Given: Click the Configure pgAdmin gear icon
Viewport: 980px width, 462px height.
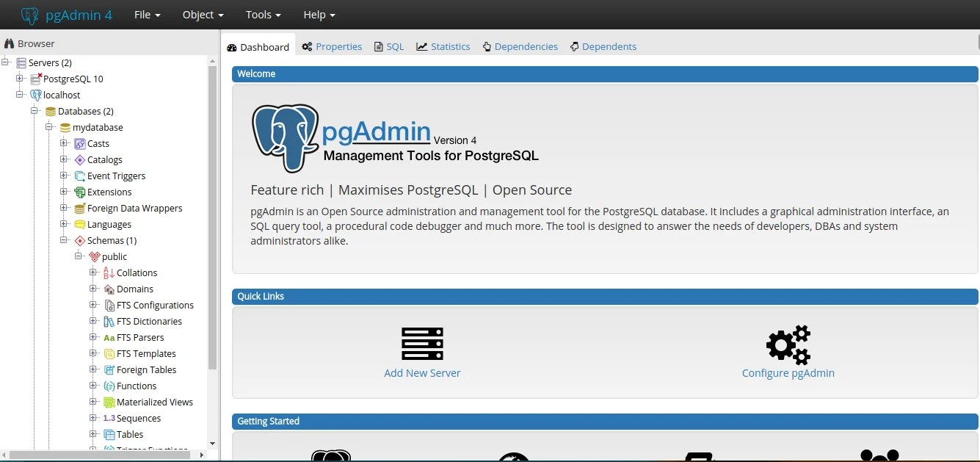Looking at the screenshot, I should (788, 344).
